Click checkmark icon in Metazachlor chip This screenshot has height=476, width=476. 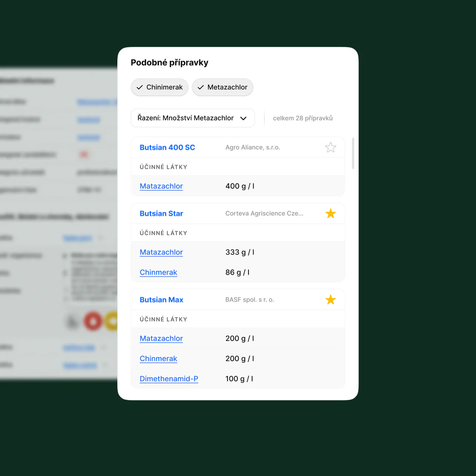coord(201,87)
